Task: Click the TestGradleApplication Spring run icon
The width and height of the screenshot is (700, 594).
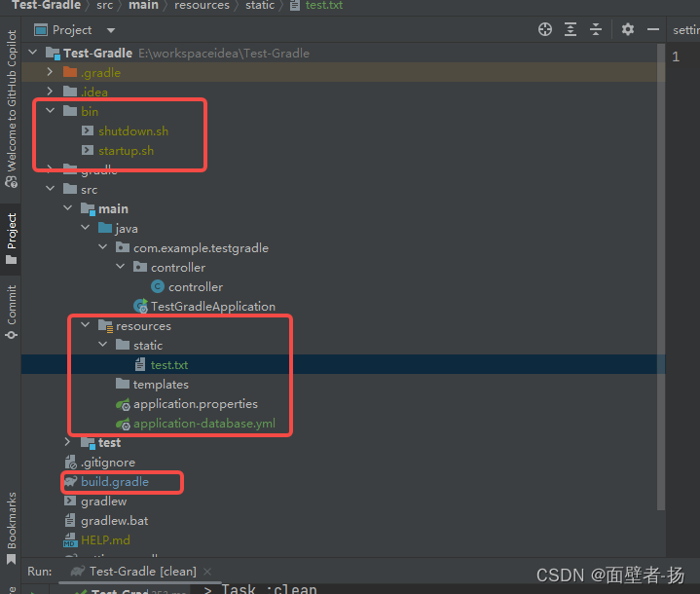Action: click(x=140, y=306)
